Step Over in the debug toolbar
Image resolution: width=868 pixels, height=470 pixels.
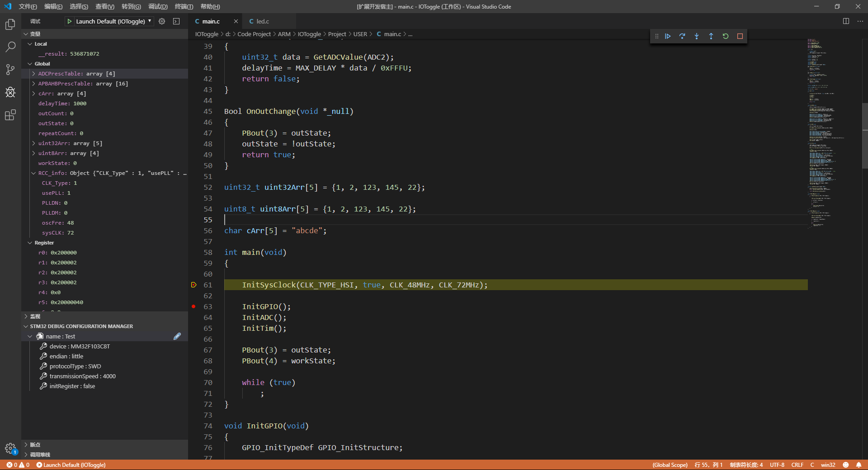(x=682, y=36)
